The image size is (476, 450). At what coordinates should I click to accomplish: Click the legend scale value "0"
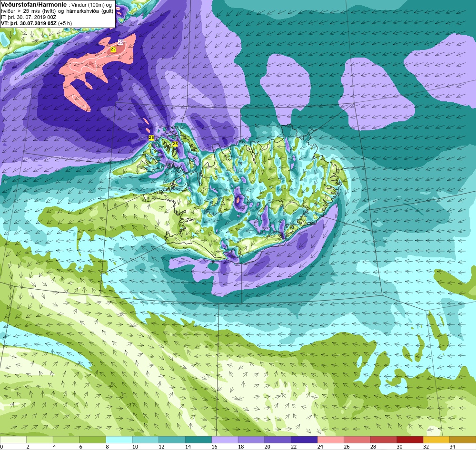coord(1,447)
